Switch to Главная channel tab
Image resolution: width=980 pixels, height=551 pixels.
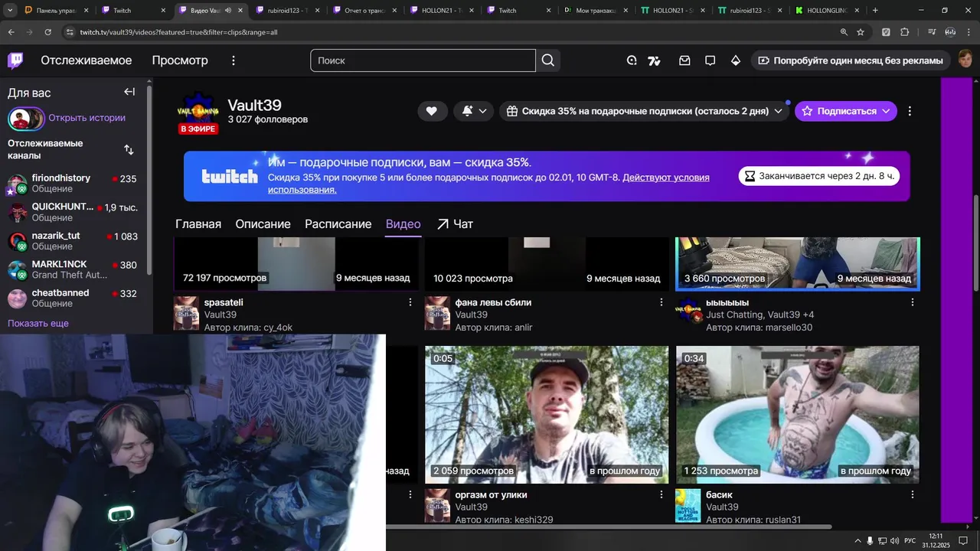(198, 224)
